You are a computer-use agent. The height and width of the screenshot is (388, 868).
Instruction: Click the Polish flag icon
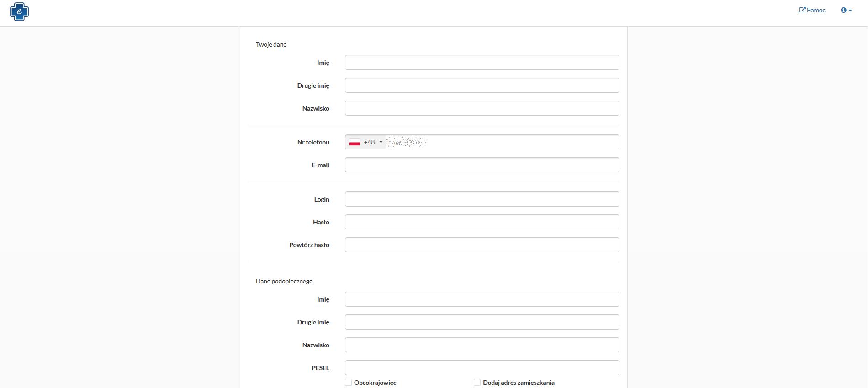pos(355,143)
